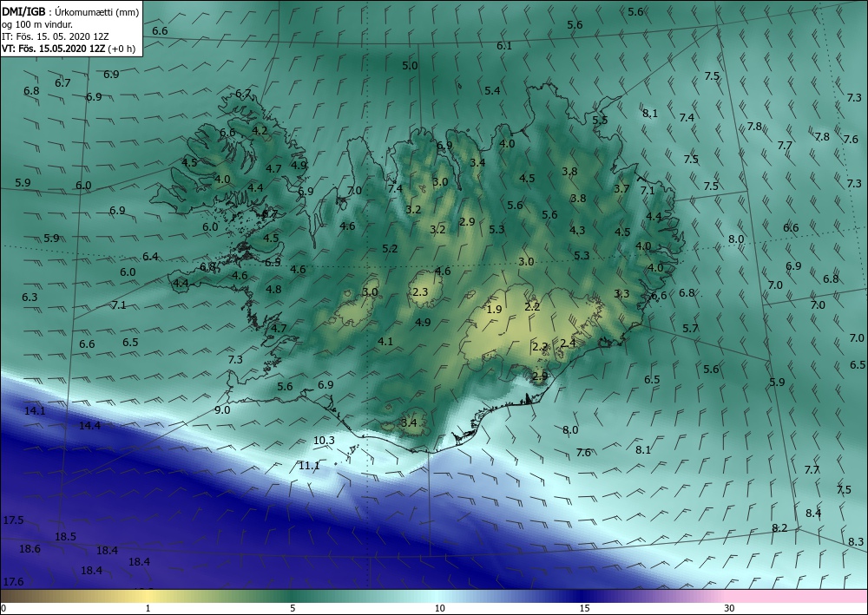868x615 pixels.
Task: Click the map value '8.4'
Action: [813, 513]
